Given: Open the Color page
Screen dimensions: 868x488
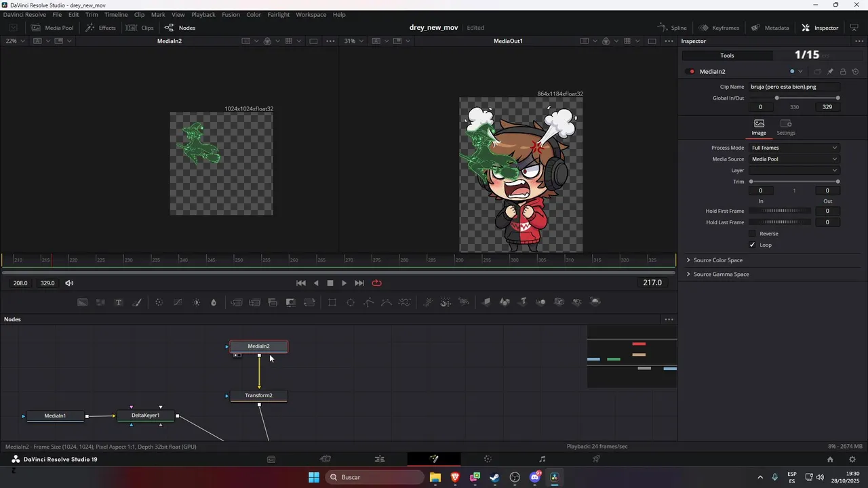Looking at the screenshot, I should point(488,459).
